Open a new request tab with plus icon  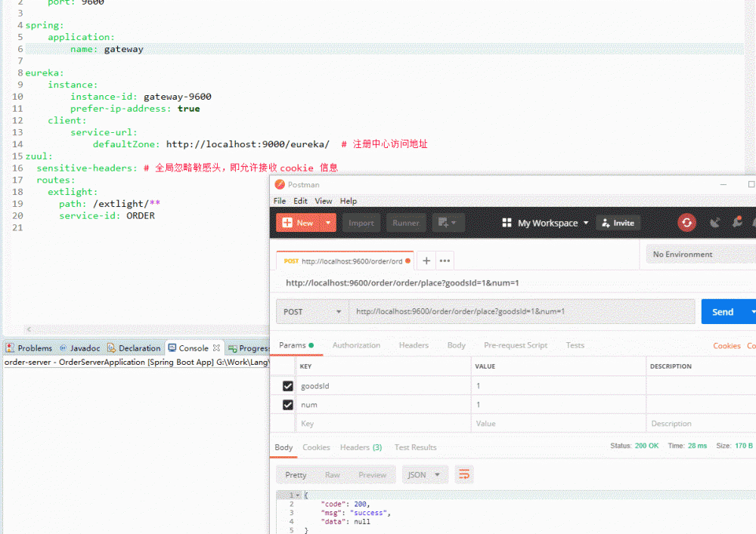pos(426,260)
